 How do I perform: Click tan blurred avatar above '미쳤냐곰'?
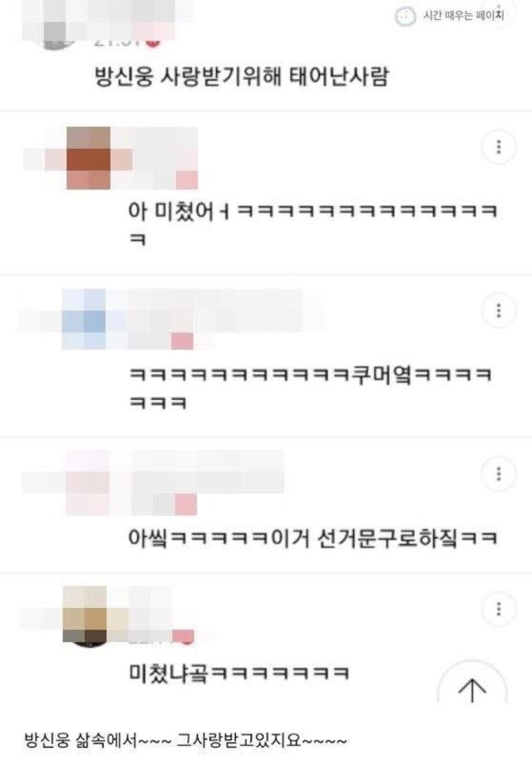[86, 616]
